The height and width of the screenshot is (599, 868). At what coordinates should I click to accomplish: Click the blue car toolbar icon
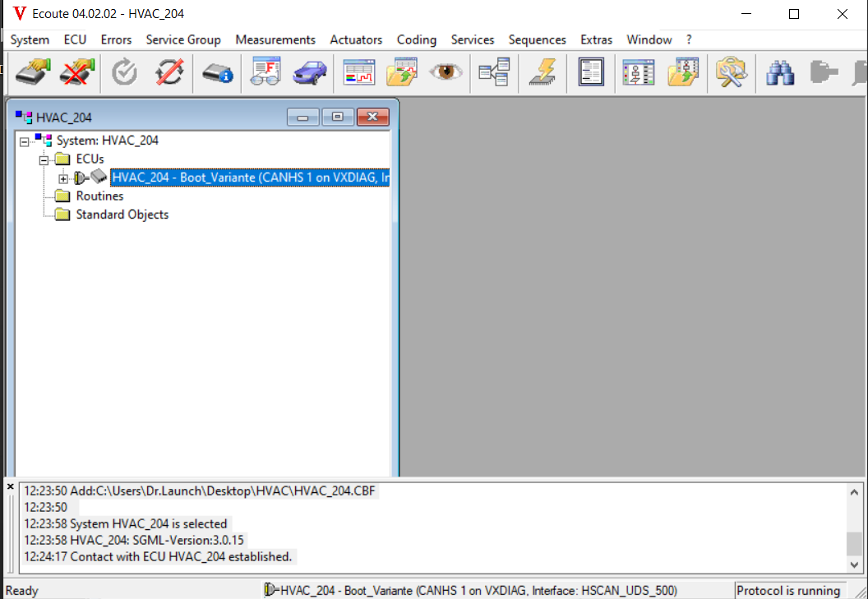310,72
